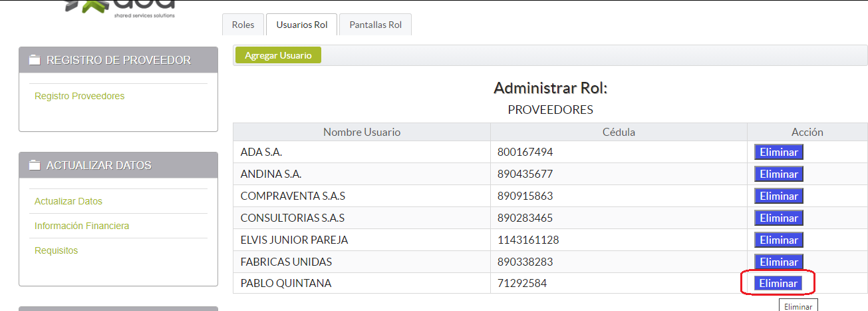
Task: Open the Registro Proveedores link
Action: pyautogui.click(x=79, y=96)
